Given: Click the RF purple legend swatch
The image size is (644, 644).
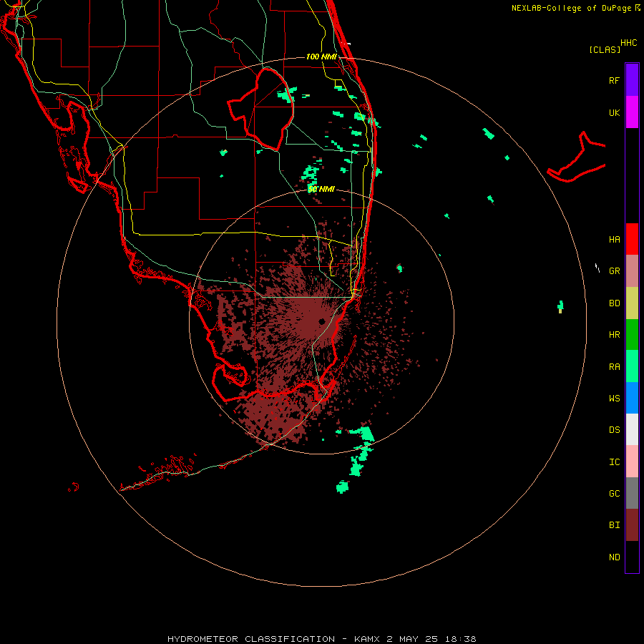Looking at the screenshot, I should pos(632,79).
